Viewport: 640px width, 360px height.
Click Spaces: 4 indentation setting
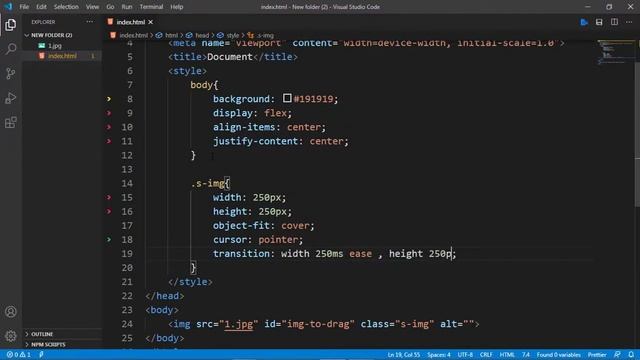pos(439,355)
